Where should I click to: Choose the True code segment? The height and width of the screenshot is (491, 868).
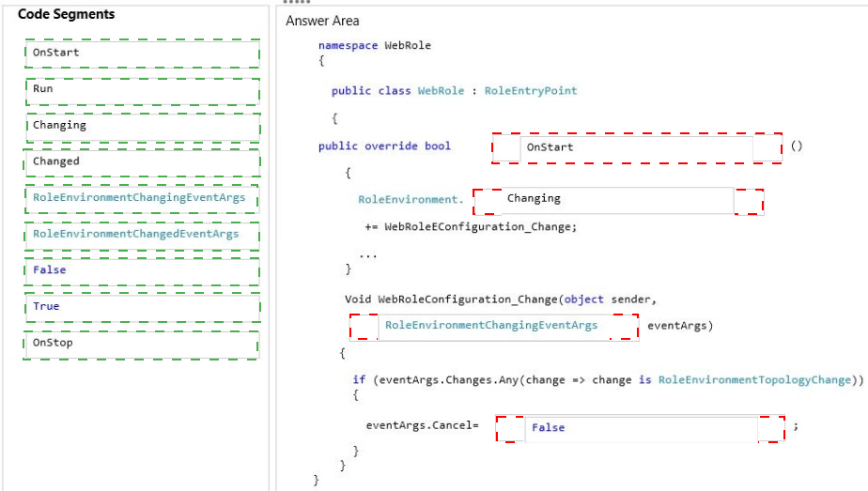pyautogui.click(x=142, y=308)
